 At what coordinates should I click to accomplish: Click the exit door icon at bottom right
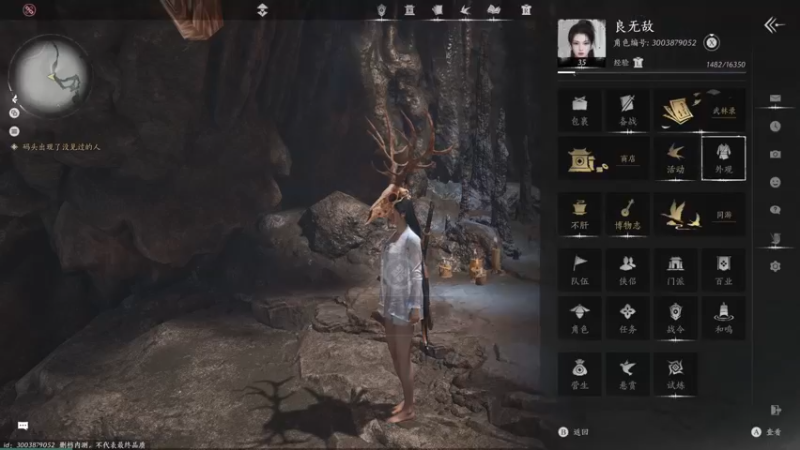point(776,410)
